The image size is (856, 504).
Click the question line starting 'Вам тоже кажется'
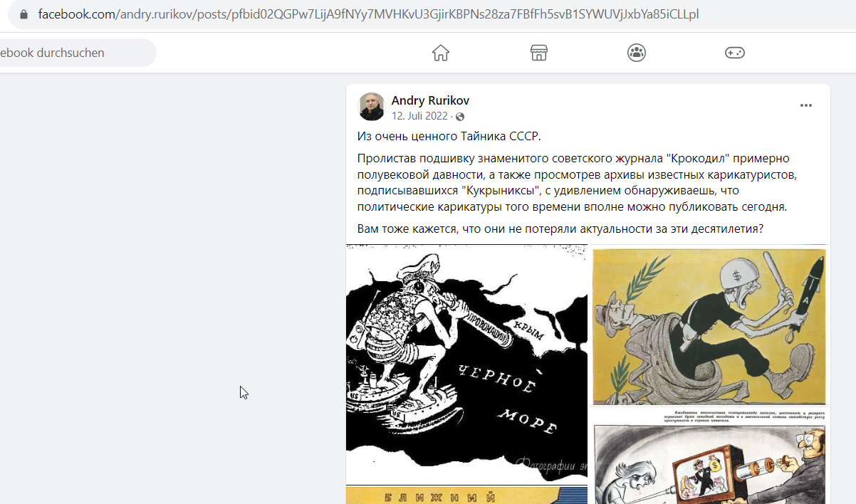[560, 229]
